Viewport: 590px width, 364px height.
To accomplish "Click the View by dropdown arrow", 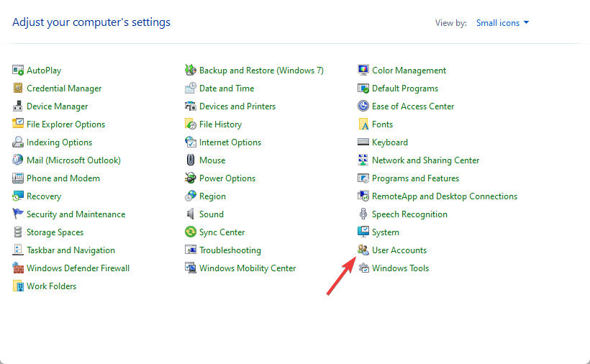I will pyautogui.click(x=526, y=22).
